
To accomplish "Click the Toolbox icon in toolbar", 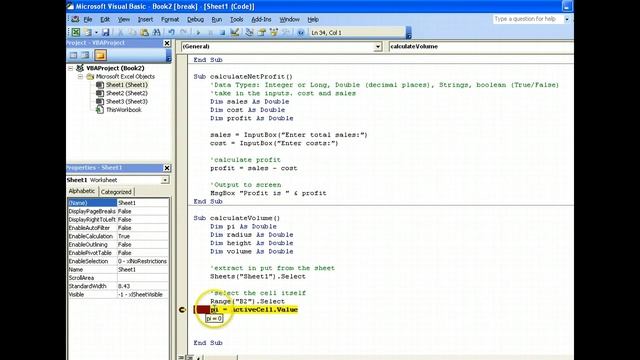I will 286,32.
